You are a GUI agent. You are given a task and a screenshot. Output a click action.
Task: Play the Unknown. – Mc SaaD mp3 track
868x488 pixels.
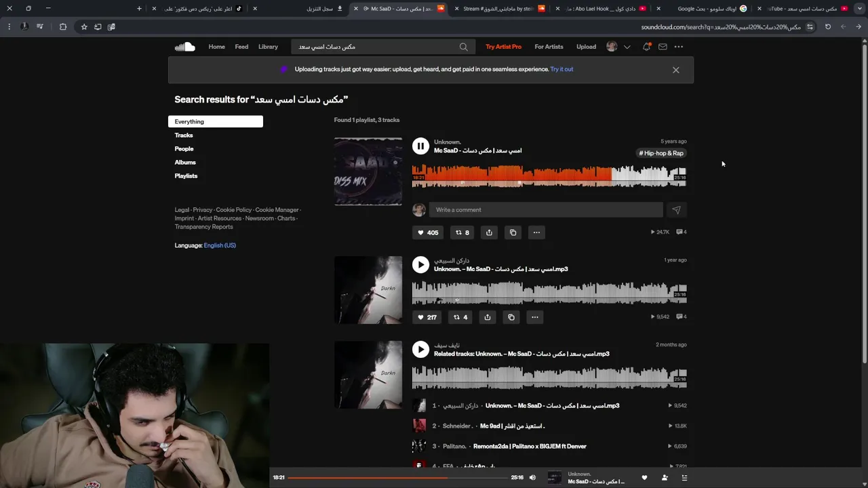click(x=420, y=264)
